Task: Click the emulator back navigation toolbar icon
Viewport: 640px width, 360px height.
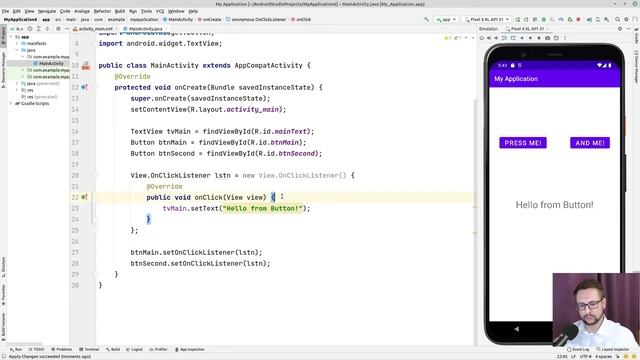Action: (x=522, y=38)
